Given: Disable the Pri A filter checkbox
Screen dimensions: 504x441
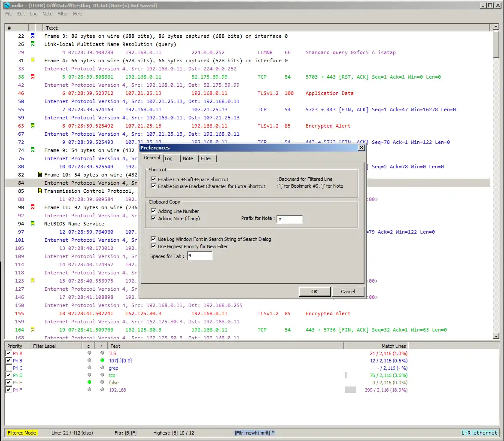Looking at the screenshot, I should pos(9,353).
